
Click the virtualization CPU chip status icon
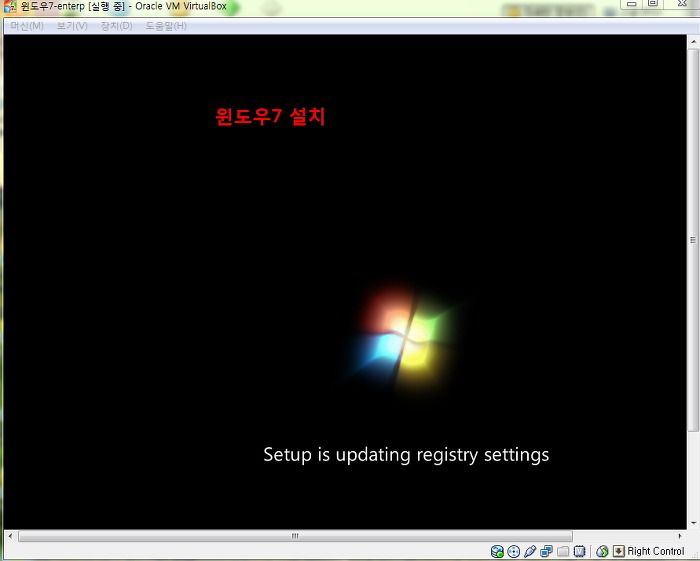(579, 551)
